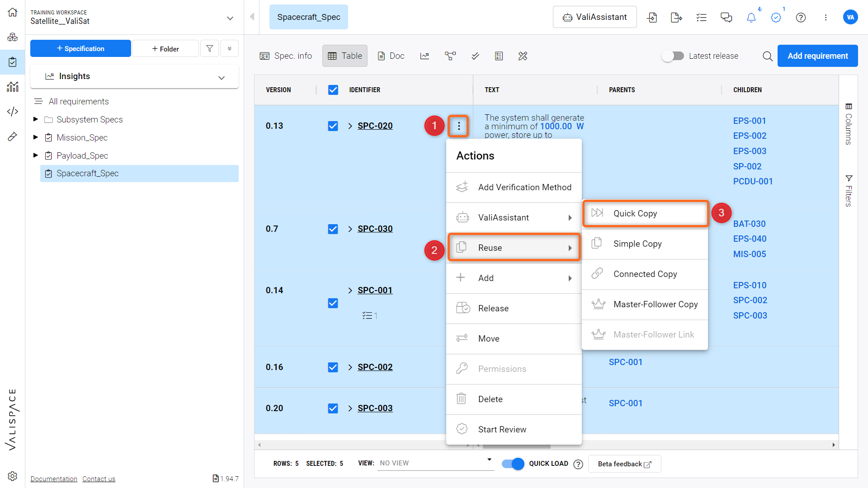868x488 pixels.
Task: Open the Beta feedback link
Action: (x=624, y=464)
